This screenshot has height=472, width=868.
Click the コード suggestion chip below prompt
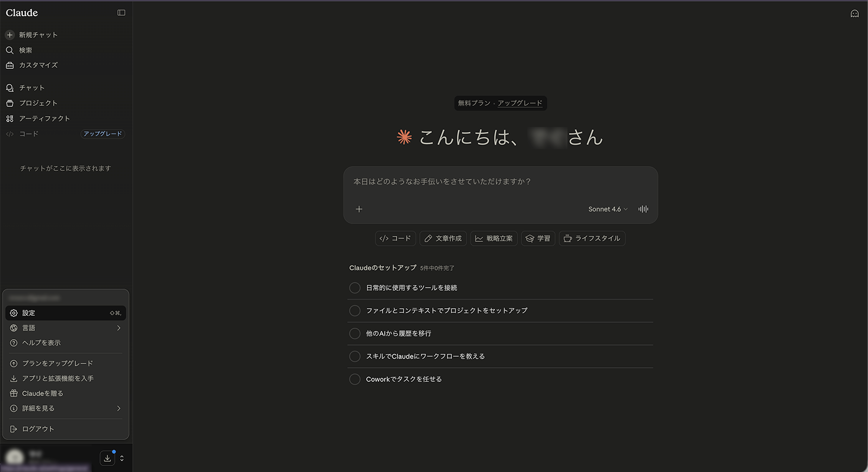pyautogui.click(x=395, y=238)
